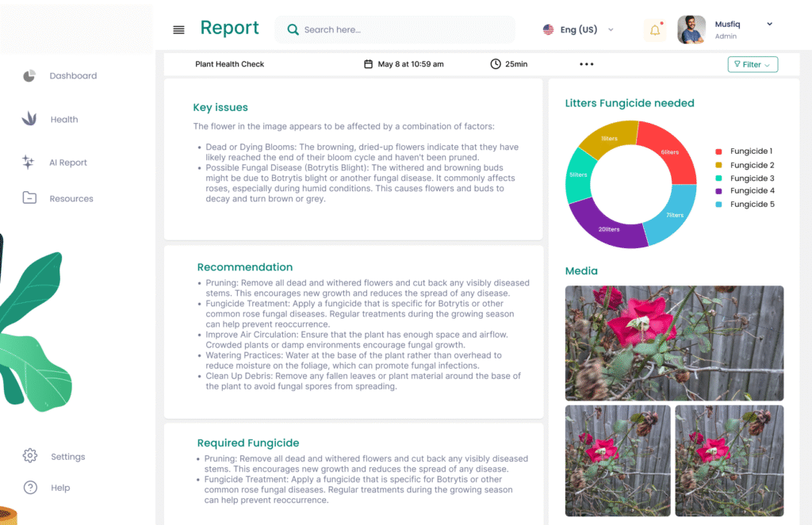Click the hamburger menu icon

pyautogui.click(x=178, y=30)
